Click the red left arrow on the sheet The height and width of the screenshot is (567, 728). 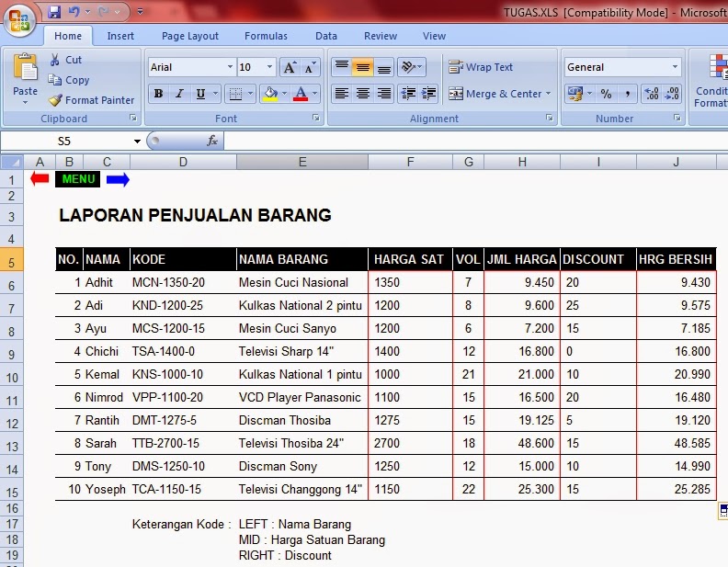click(x=40, y=178)
